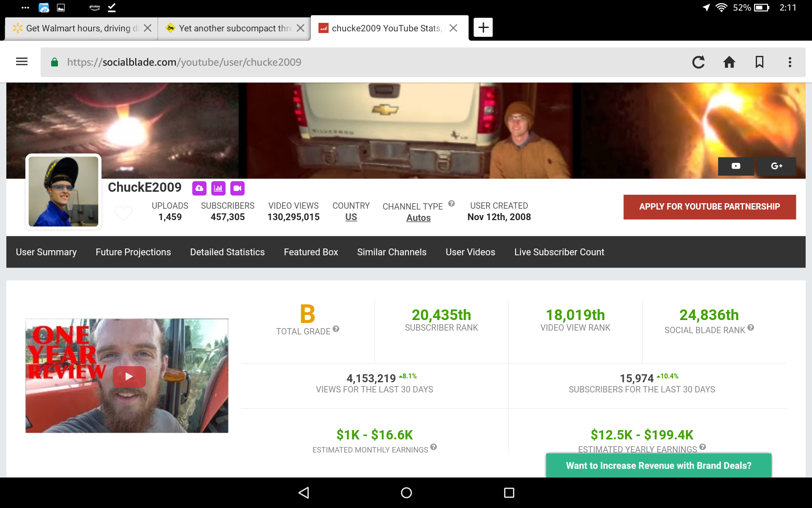Click the 130,295,015 video views count

point(294,217)
